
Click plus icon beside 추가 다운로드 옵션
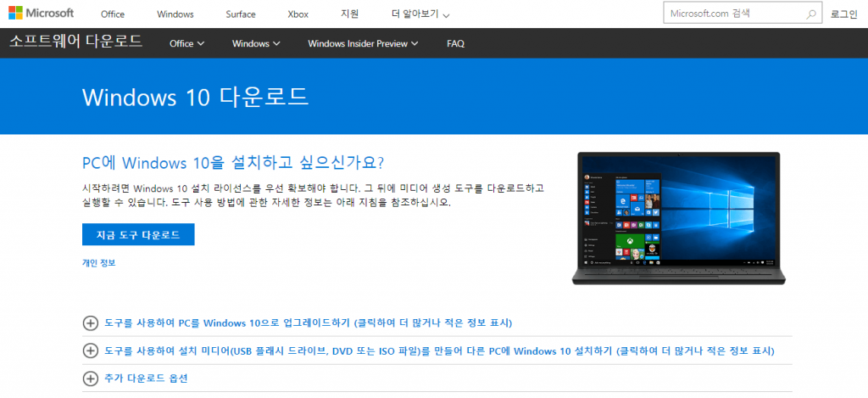click(x=90, y=379)
